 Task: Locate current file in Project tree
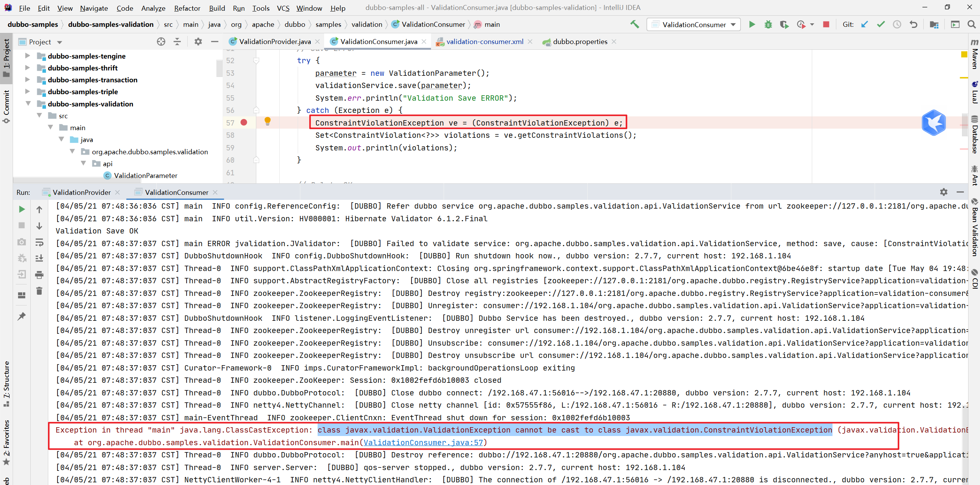[x=161, y=42]
